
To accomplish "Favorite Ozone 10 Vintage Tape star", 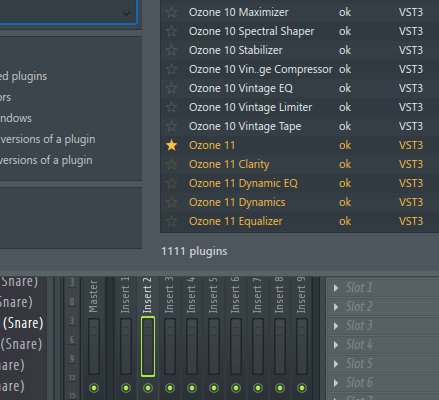I will (172, 126).
